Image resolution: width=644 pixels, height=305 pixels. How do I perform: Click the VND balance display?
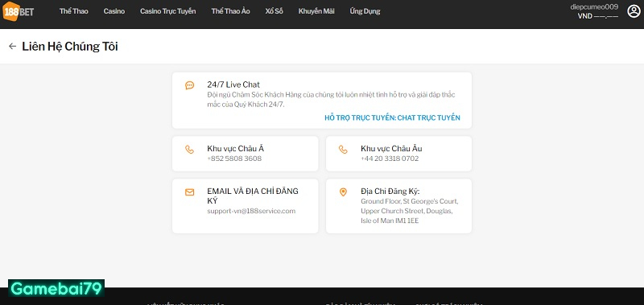(x=597, y=16)
